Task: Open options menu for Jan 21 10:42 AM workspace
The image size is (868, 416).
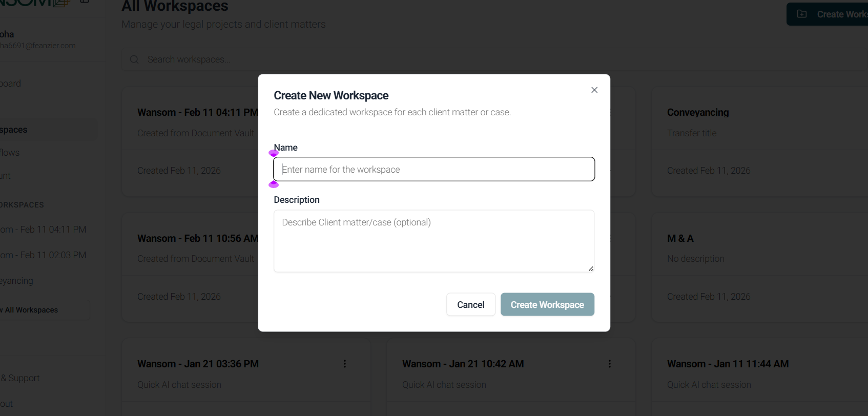Action: pyautogui.click(x=610, y=364)
